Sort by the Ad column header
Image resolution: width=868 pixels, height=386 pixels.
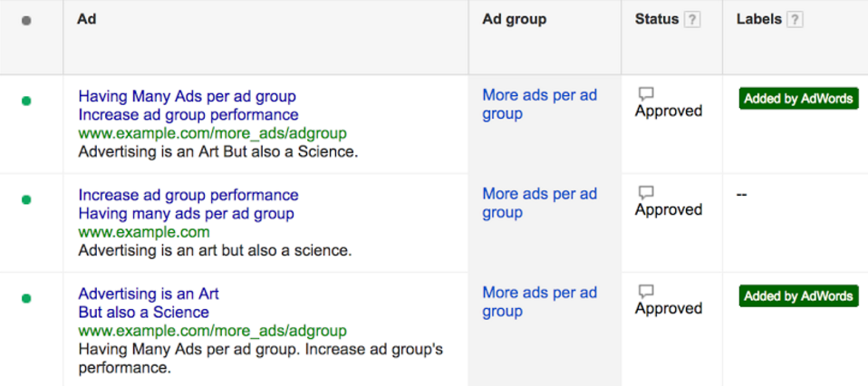[x=87, y=19]
